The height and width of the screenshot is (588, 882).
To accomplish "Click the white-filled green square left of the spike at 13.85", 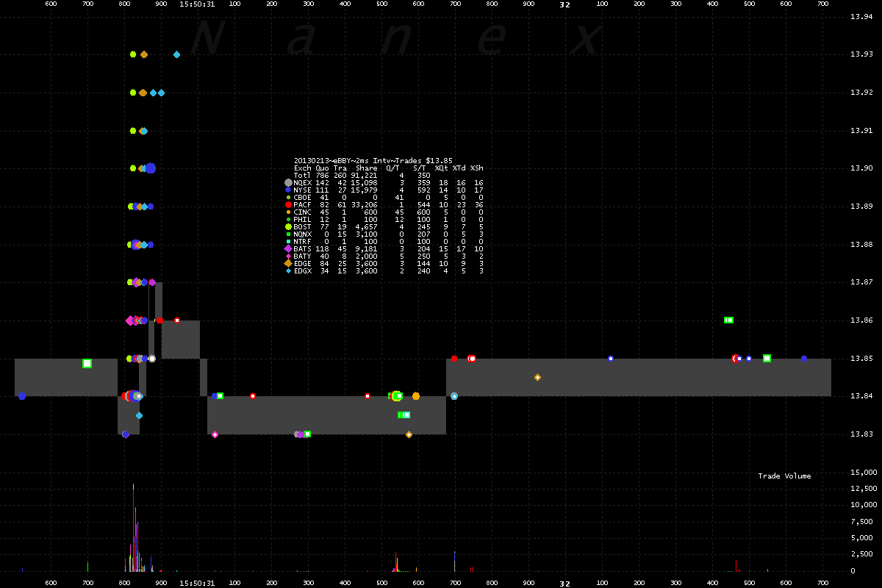I will coord(87,363).
